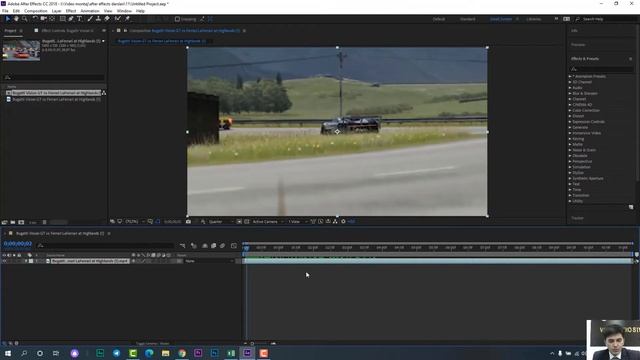
Task: Toggle region of interest in viewer
Action: [239, 222]
